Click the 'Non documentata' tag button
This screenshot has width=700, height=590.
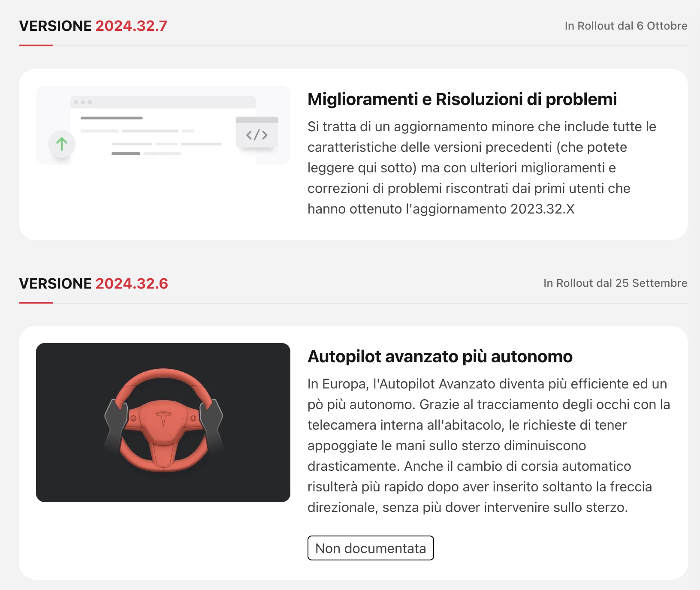pyautogui.click(x=371, y=548)
